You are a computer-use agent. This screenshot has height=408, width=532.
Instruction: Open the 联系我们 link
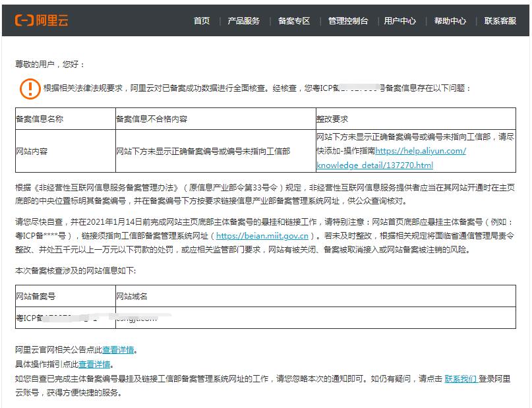pos(460,378)
